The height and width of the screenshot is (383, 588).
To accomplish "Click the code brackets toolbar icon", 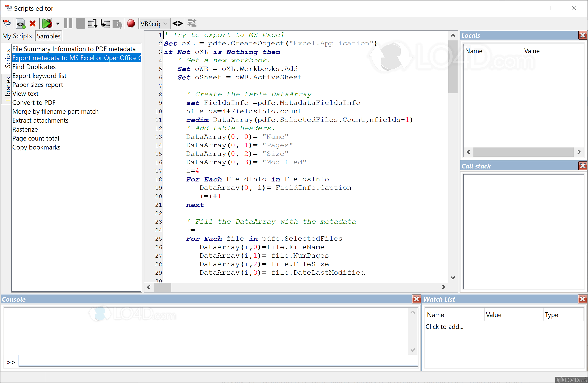I will pyautogui.click(x=178, y=23).
